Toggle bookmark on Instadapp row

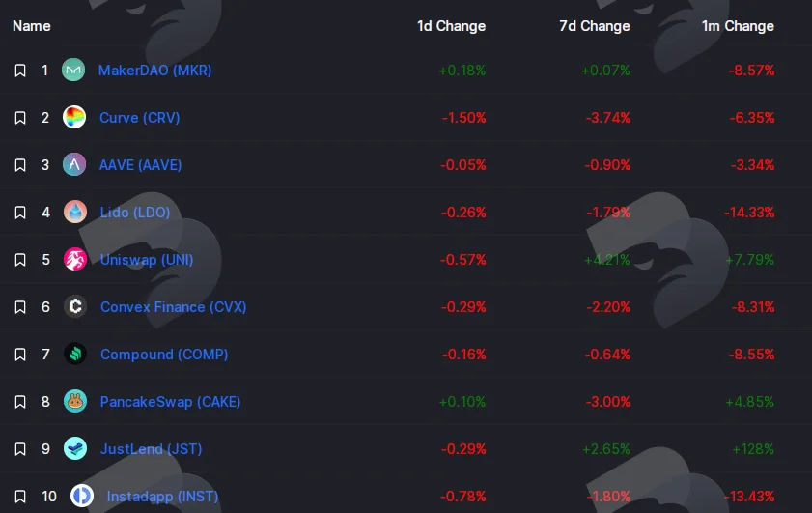pyautogui.click(x=20, y=497)
